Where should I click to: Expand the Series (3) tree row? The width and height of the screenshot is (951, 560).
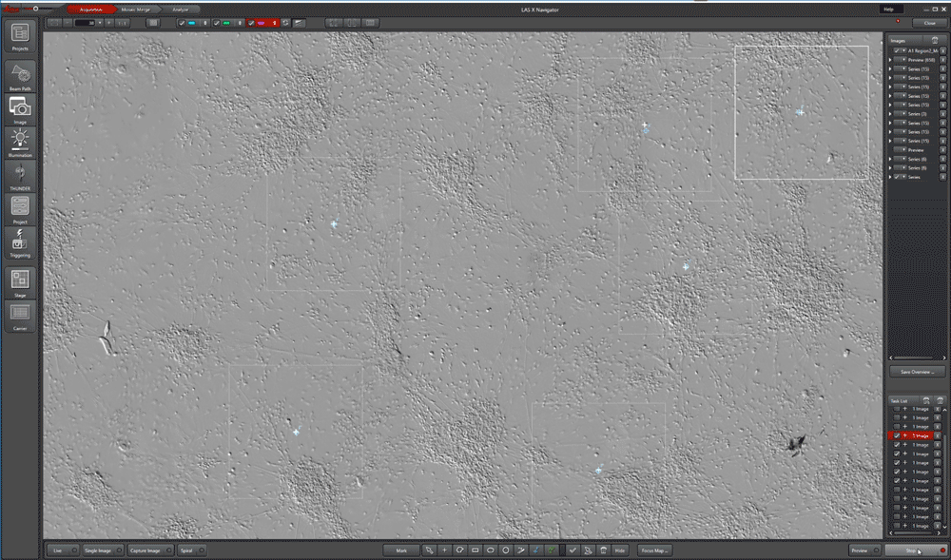point(890,114)
